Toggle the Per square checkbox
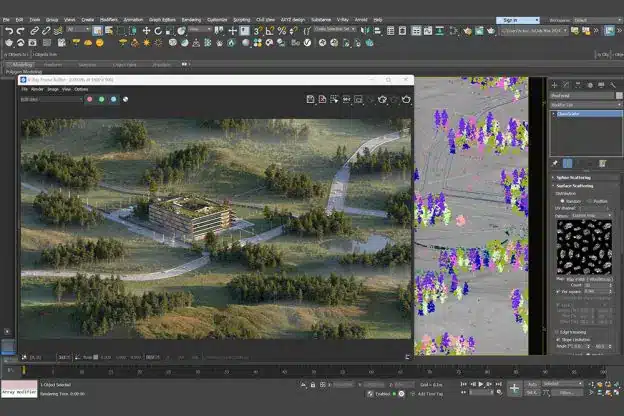The image size is (624, 416). pos(558,292)
